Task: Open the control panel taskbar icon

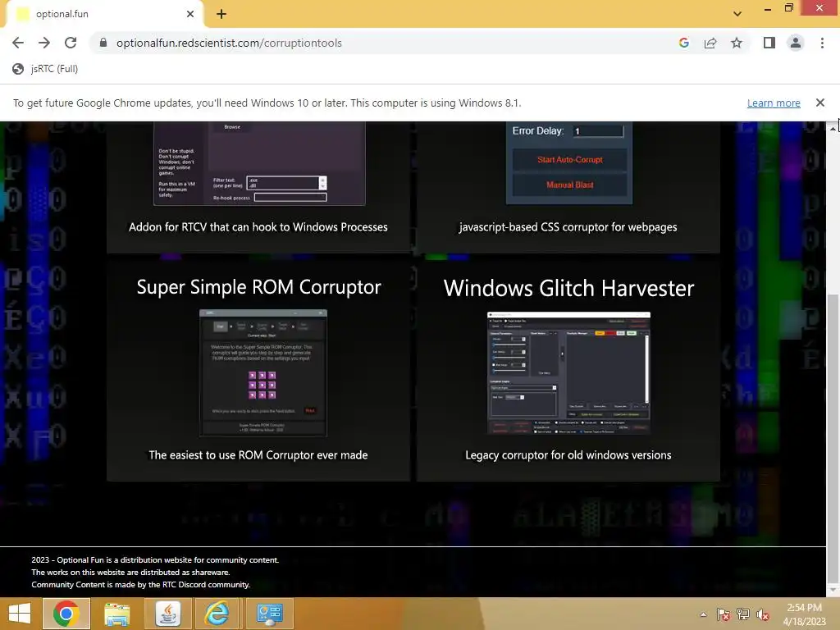Action: tap(269, 614)
